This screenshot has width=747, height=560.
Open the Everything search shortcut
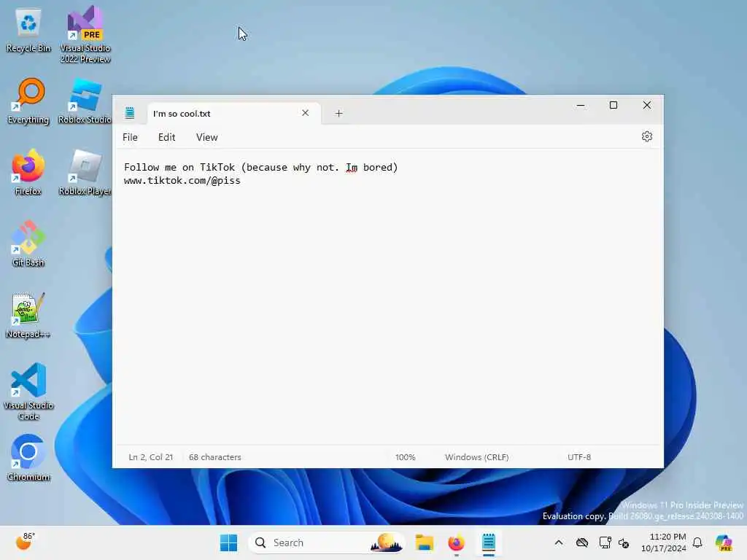point(28,101)
